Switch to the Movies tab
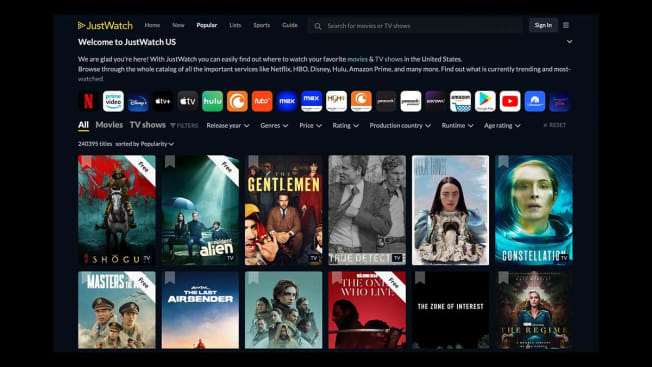Viewport: 652px width, 367px height. pyautogui.click(x=109, y=125)
